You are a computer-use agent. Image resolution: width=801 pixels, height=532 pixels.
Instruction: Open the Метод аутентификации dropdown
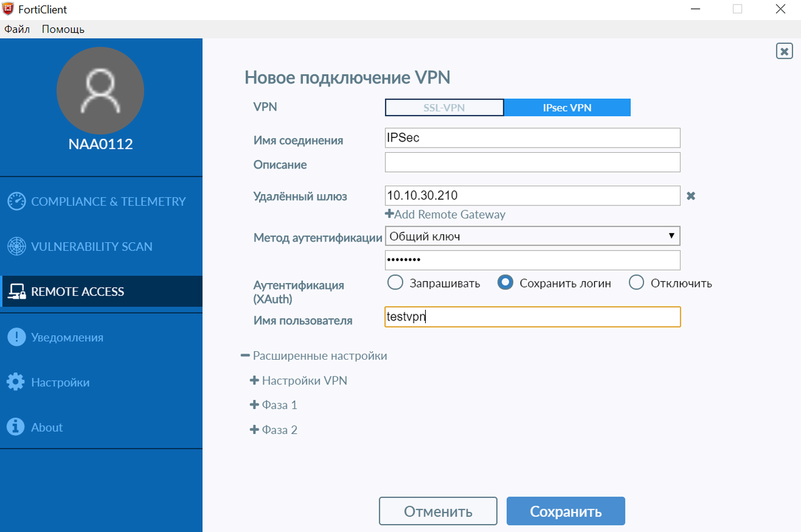671,236
